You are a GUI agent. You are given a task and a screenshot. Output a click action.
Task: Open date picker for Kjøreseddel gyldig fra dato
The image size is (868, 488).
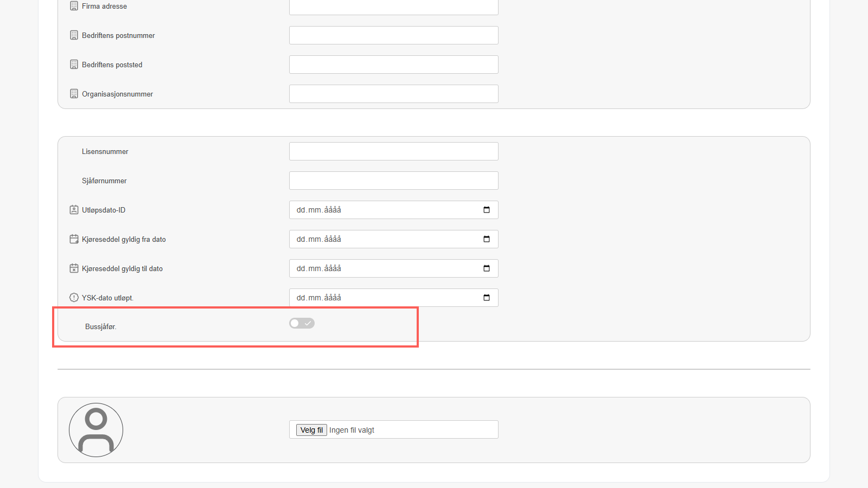(x=487, y=239)
